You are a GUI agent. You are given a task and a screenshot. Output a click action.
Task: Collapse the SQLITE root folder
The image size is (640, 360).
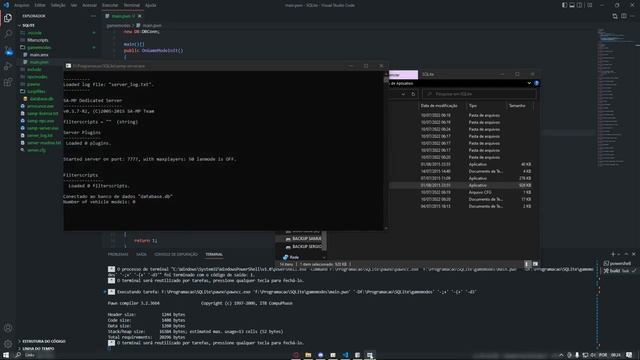click(x=28, y=25)
